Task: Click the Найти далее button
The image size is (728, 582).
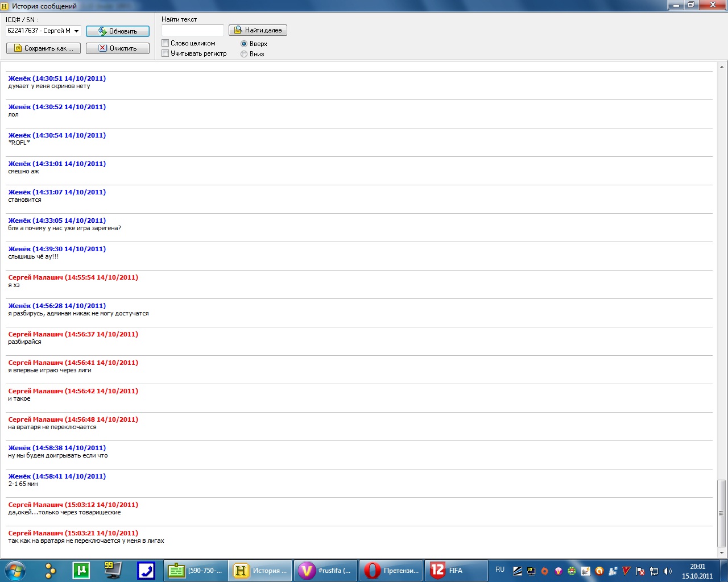Action: (258, 30)
